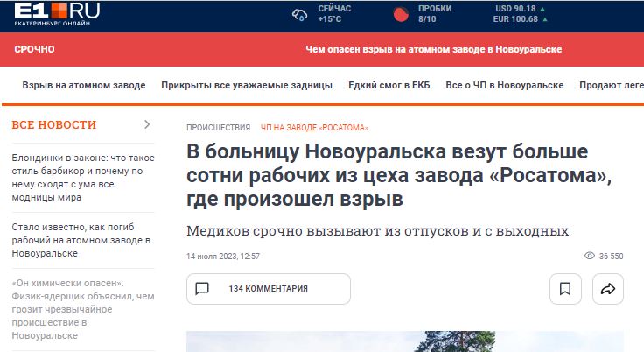Image resolution: width=644 pixels, height=352 pixels.
Task: Click the subtitle Медиков срочно вызывают
Action: pos(377,231)
